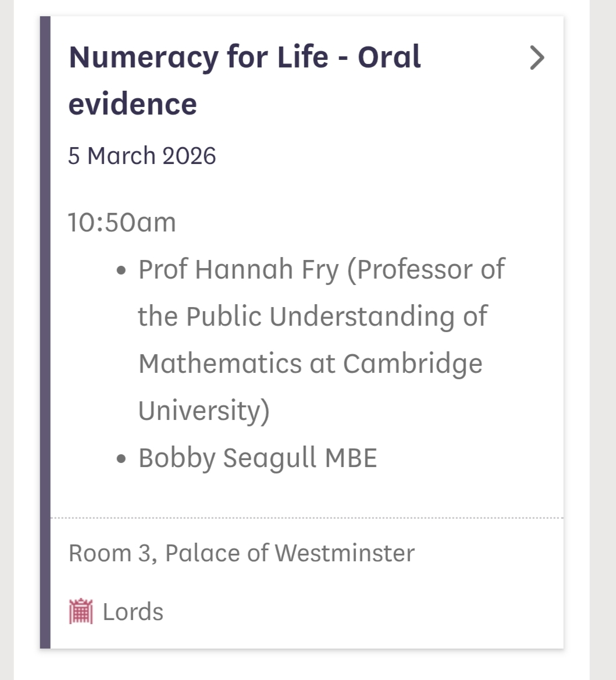Click the word 'evidence' in the heading
The width and height of the screenshot is (616, 680).
point(133,104)
